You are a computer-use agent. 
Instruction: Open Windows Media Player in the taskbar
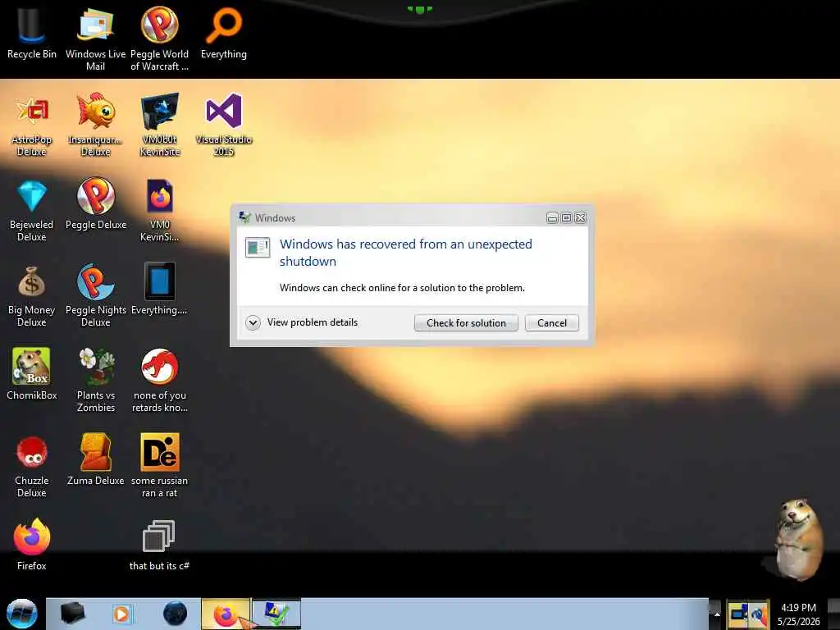(x=121, y=614)
